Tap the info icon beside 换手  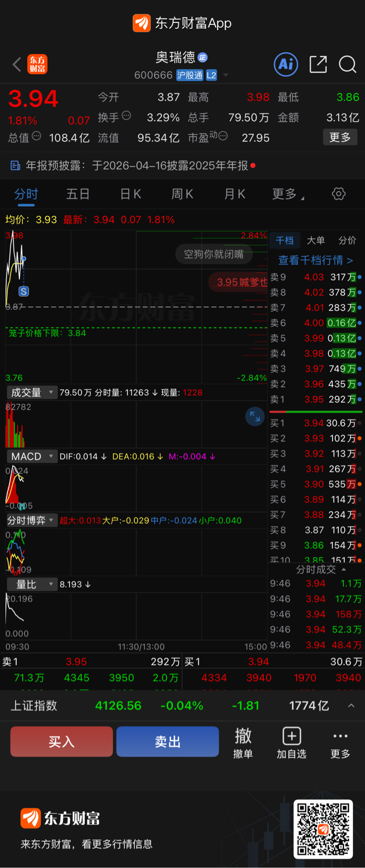pyautogui.click(x=126, y=116)
